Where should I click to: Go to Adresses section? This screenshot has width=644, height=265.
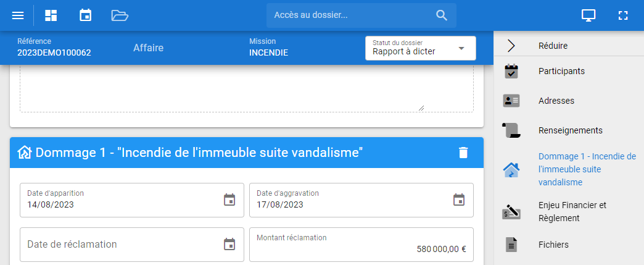(556, 100)
